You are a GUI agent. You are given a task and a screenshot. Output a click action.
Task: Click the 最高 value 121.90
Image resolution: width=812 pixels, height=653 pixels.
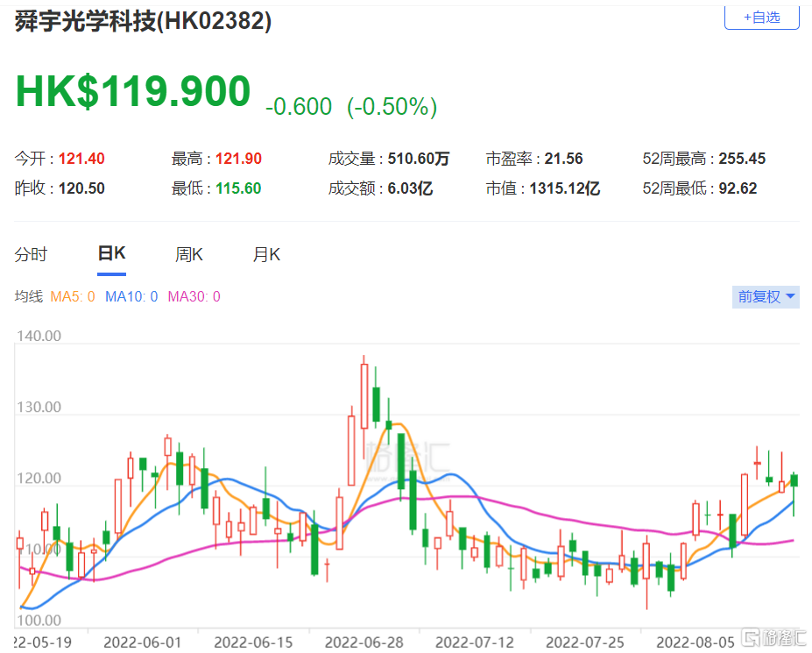[x=239, y=159]
